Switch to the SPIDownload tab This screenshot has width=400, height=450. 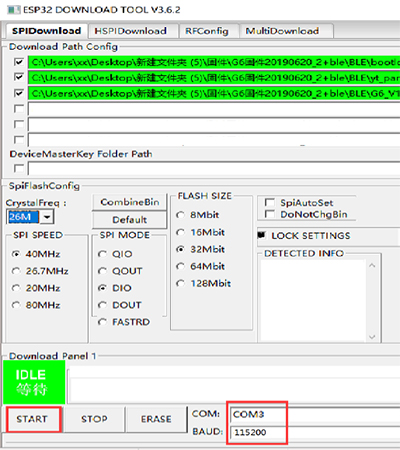point(46,31)
